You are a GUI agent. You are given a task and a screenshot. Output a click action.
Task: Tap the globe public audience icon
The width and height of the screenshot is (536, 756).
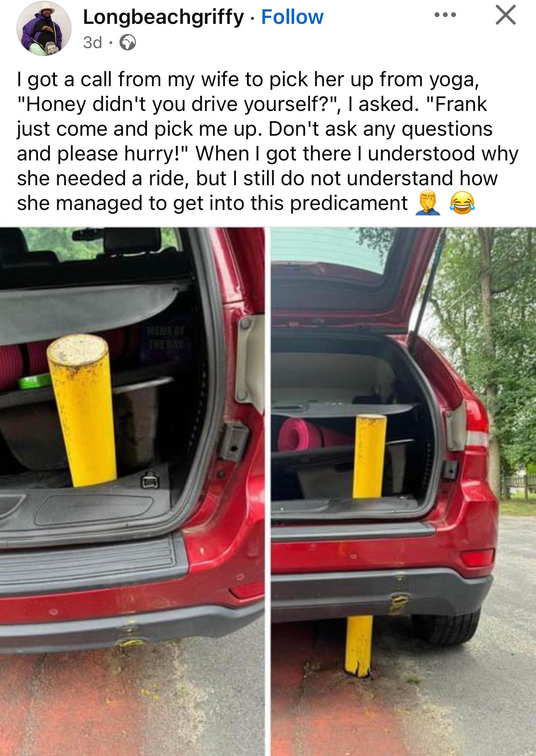(127, 43)
